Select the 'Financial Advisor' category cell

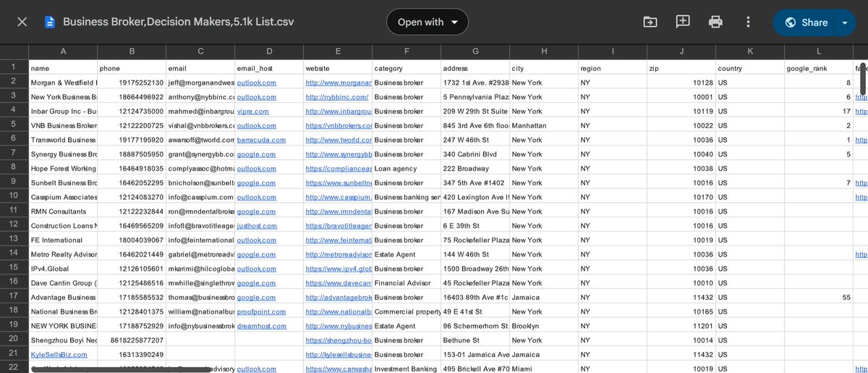(x=407, y=282)
